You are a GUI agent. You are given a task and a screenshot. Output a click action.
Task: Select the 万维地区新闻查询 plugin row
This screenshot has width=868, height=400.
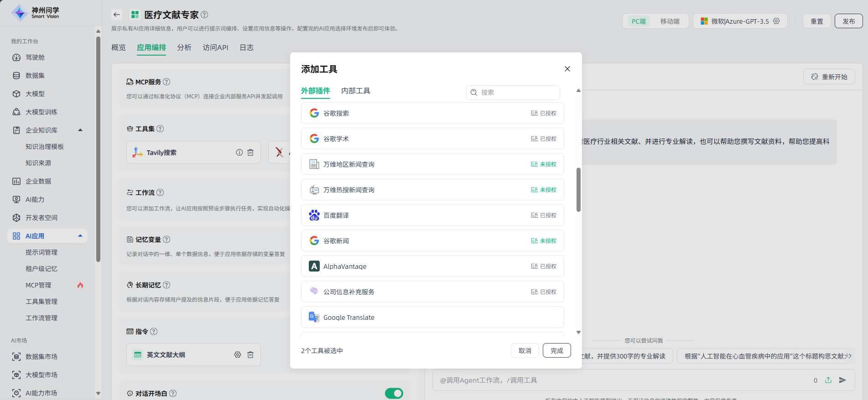432,164
